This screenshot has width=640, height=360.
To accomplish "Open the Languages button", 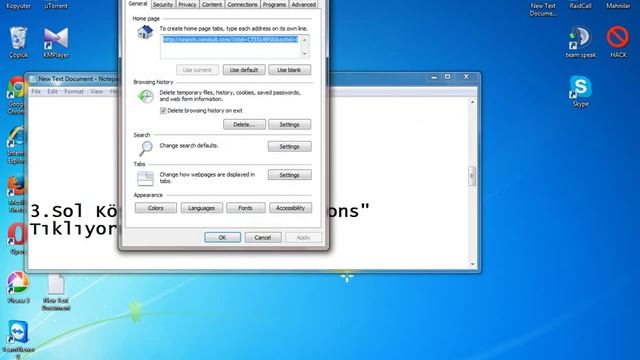I will [x=202, y=208].
